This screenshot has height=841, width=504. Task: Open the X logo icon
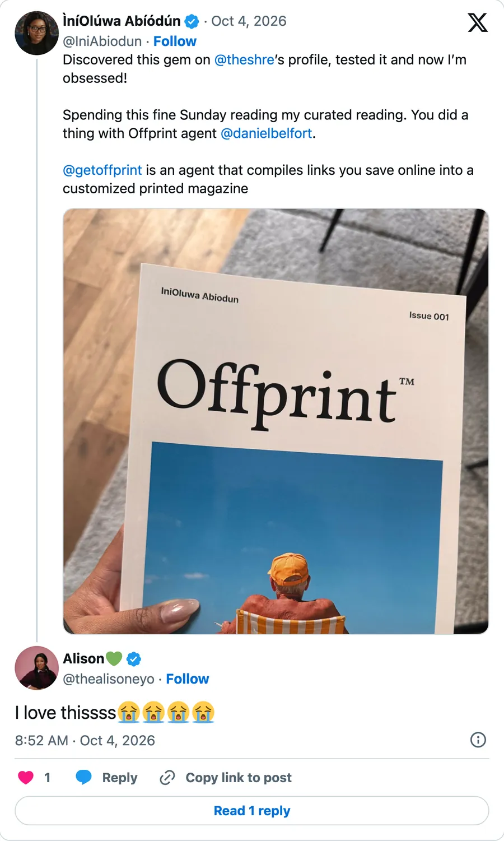(x=478, y=22)
